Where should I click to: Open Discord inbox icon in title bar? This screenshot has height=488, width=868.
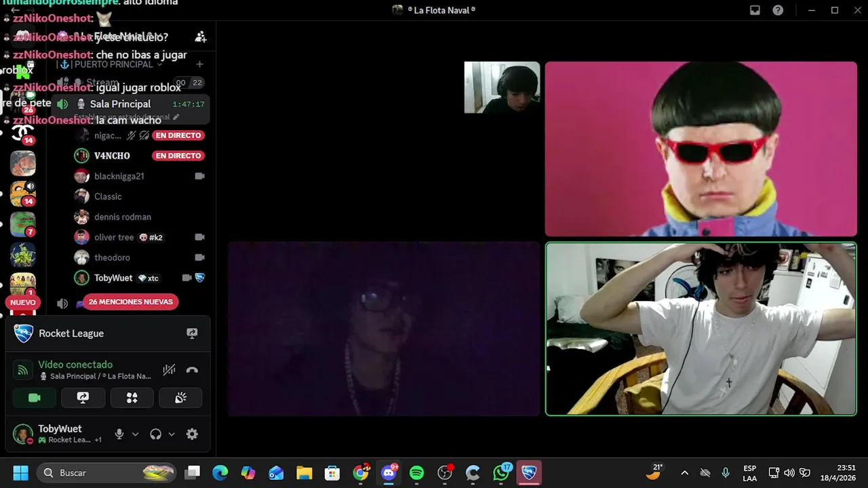tap(755, 10)
